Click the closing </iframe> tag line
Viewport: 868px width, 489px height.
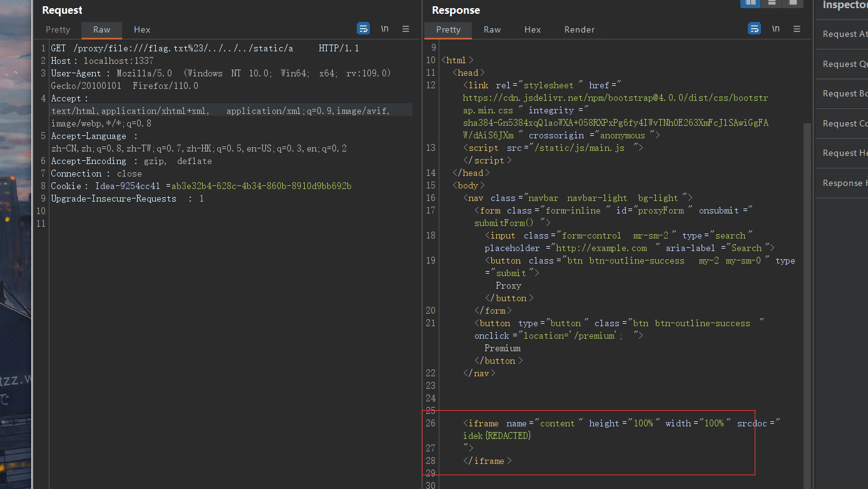click(488, 461)
